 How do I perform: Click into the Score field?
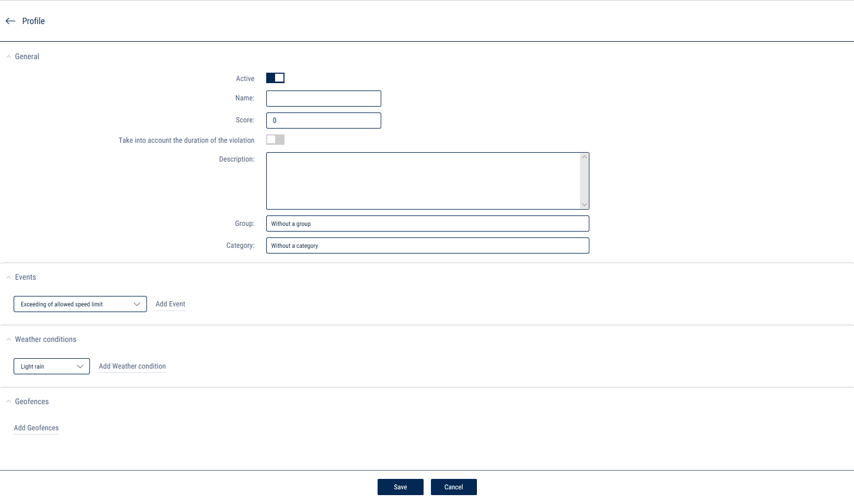coord(323,120)
